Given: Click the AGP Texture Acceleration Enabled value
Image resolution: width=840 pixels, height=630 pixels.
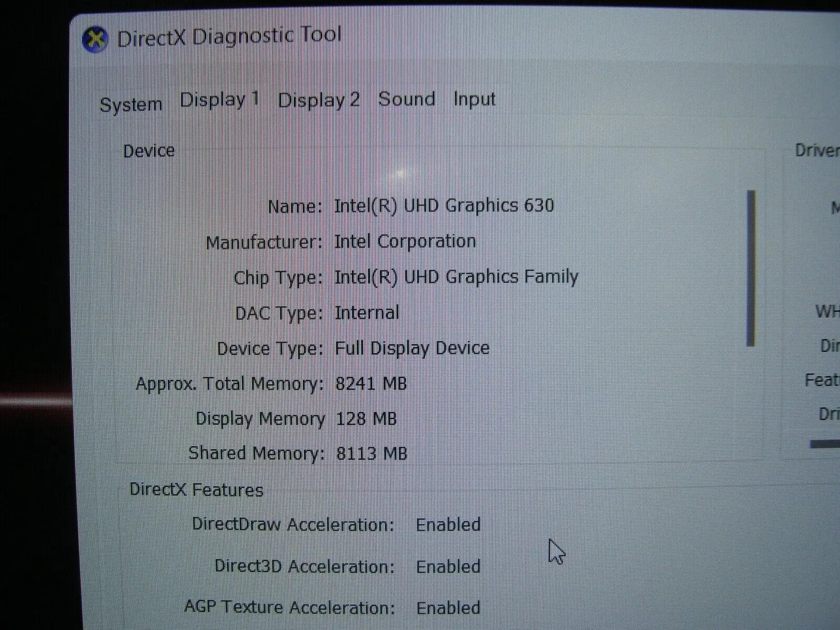Looking at the screenshot, I should pos(448,608).
